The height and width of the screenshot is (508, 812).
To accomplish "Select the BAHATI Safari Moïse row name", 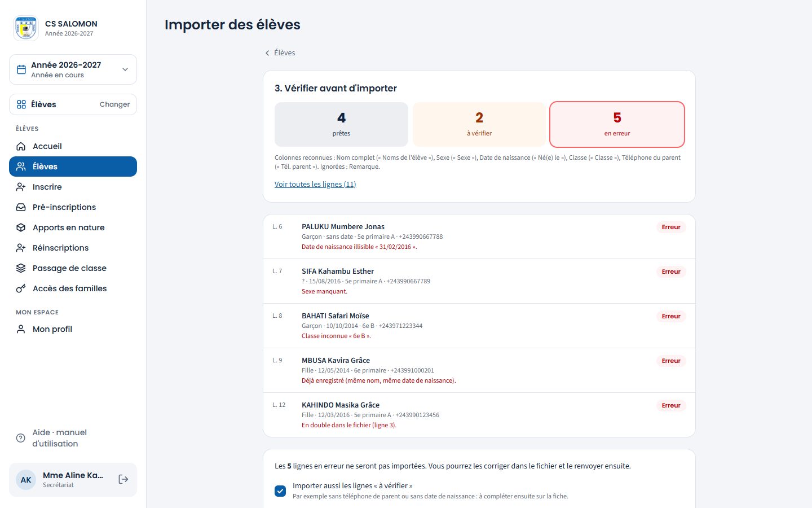I will pos(336,316).
